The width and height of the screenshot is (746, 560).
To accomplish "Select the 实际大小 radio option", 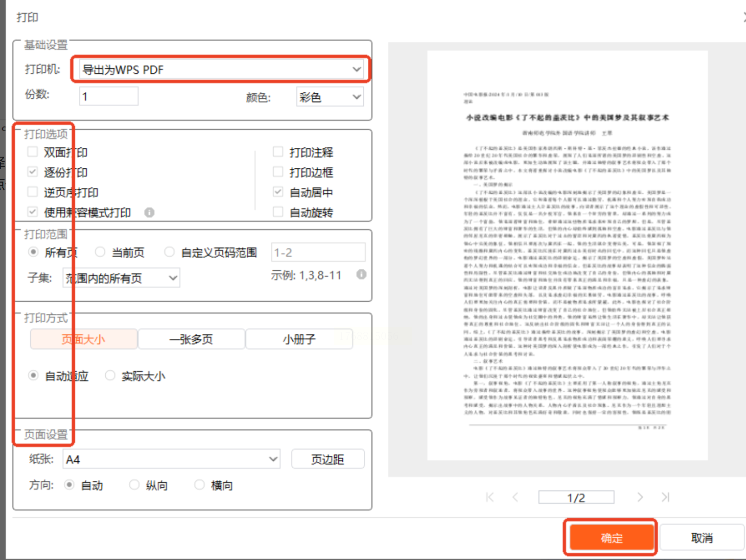I will click(110, 375).
